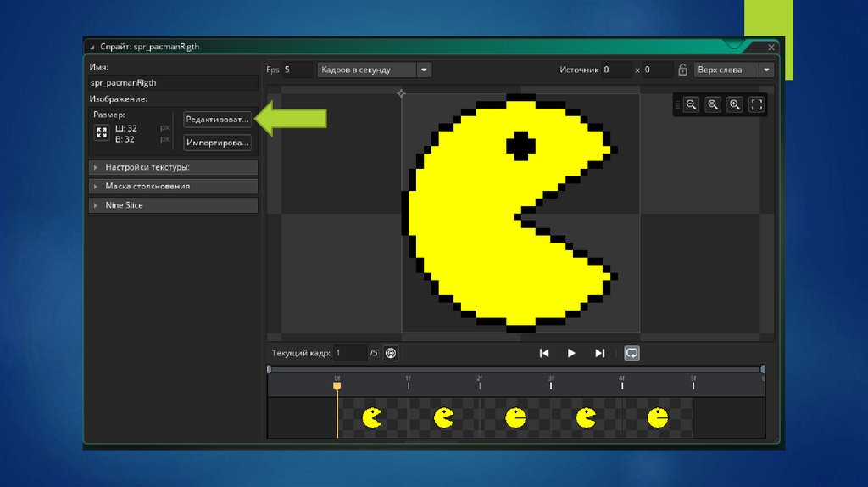
Task: Select the third Pac-Man frame thumbnail
Action: coord(515,417)
